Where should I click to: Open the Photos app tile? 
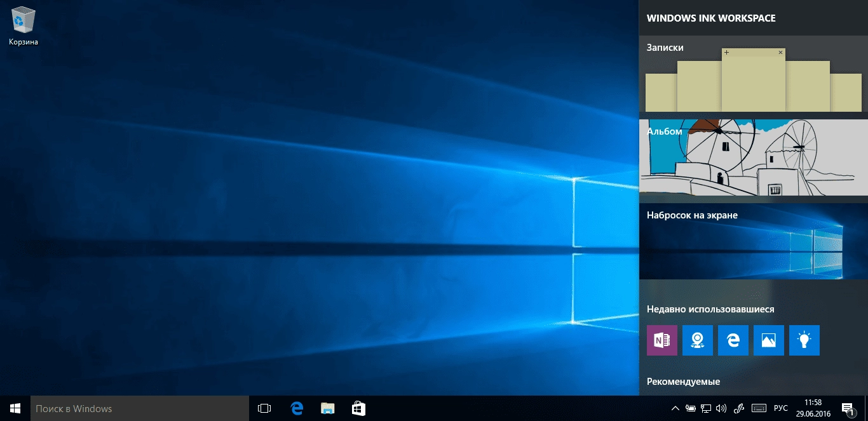coord(769,340)
